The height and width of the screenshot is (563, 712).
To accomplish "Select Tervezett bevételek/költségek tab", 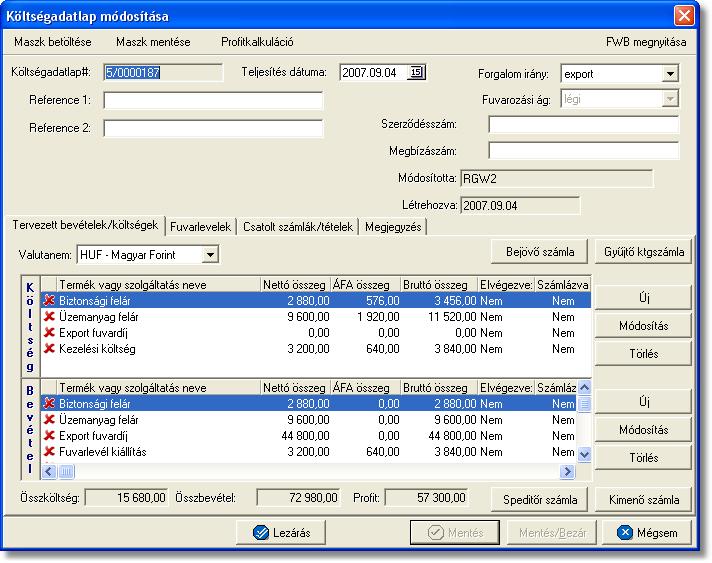I will 85,225.
